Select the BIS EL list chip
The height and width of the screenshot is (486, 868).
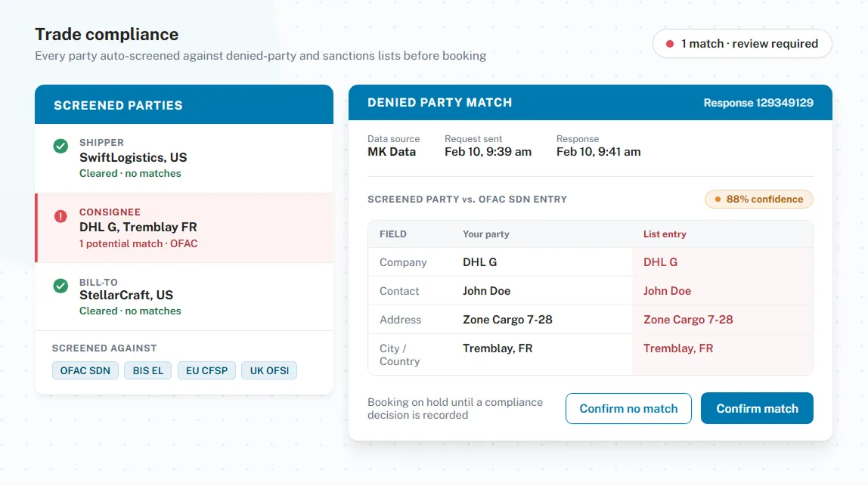click(x=147, y=370)
